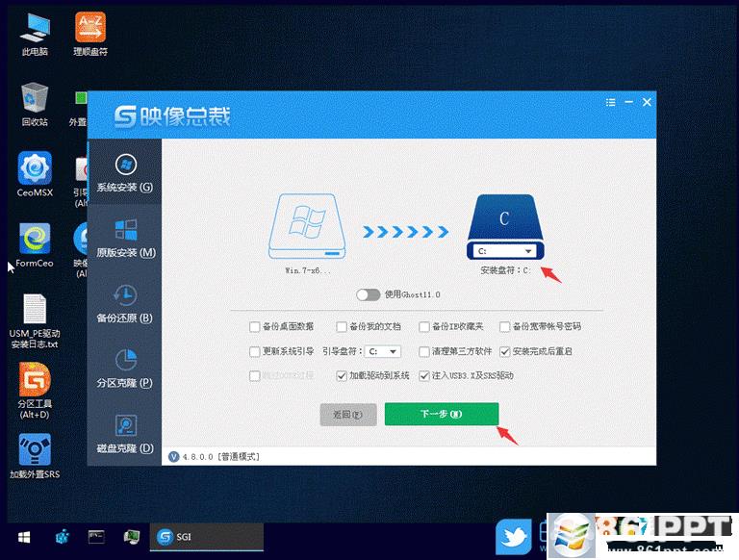Check the 备份我的文档 checkbox
The image size is (739, 560).
click(342, 326)
